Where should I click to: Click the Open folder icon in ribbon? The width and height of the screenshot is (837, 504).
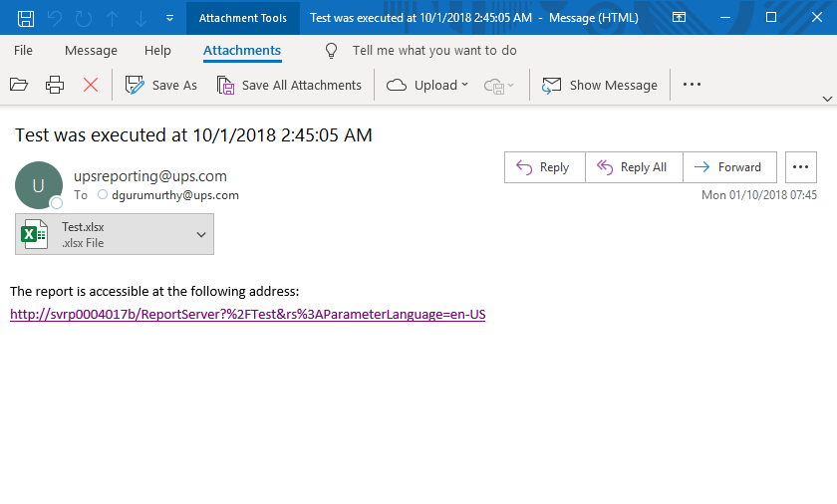(19, 86)
